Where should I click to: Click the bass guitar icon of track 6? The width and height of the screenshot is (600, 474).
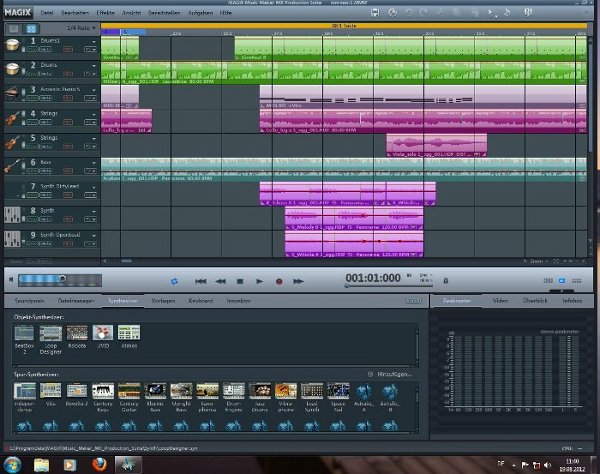point(12,167)
